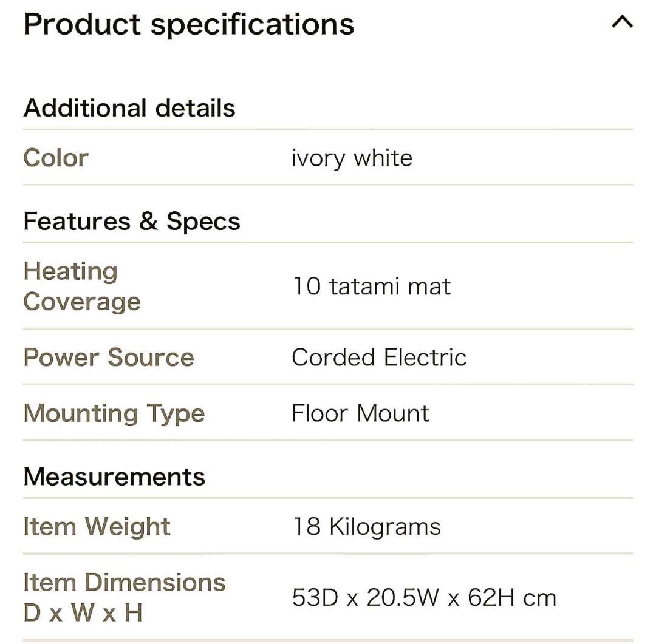This screenshot has width=656, height=644.
Task: Click the Item Weight label
Action: (x=97, y=526)
